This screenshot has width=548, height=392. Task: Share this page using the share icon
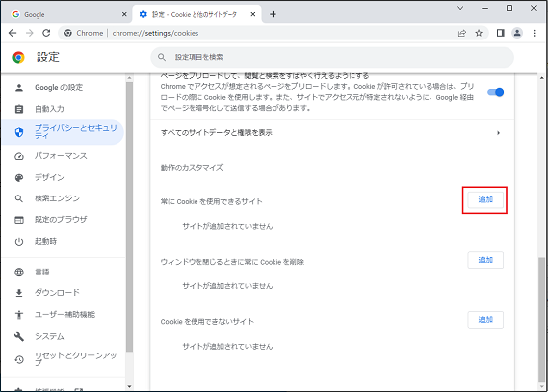462,33
